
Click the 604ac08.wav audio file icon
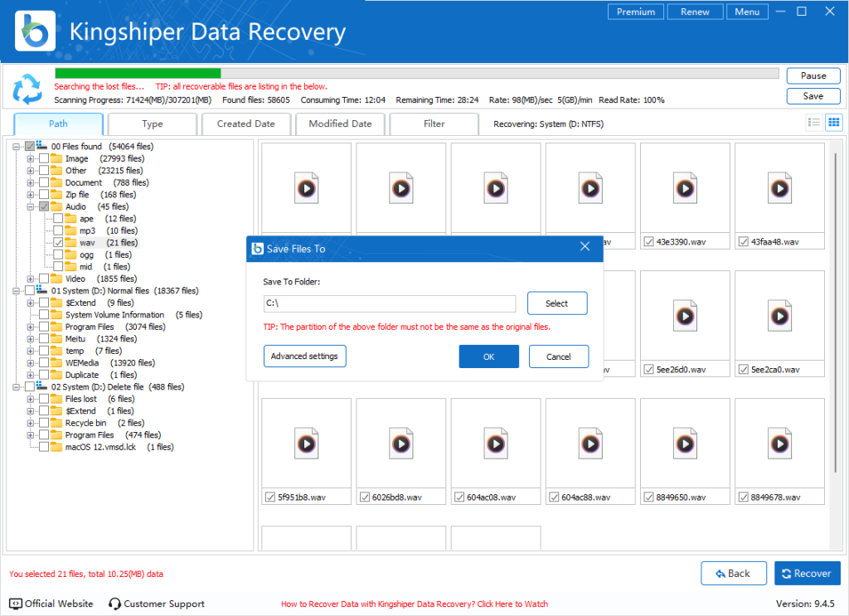496,444
